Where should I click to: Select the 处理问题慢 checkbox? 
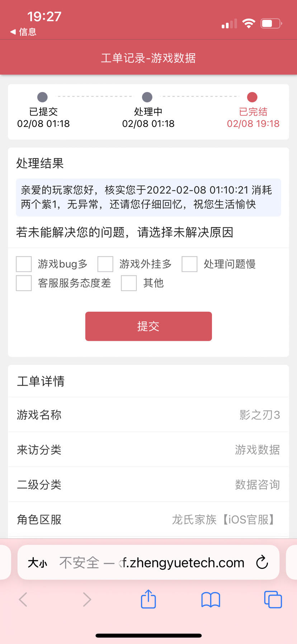[x=189, y=264]
